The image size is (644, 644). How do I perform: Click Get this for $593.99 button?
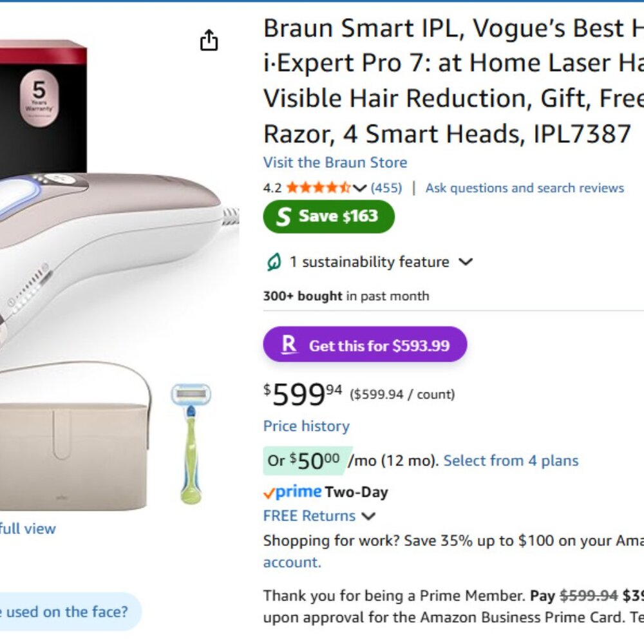pyautogui.click(x=365, y=345)
